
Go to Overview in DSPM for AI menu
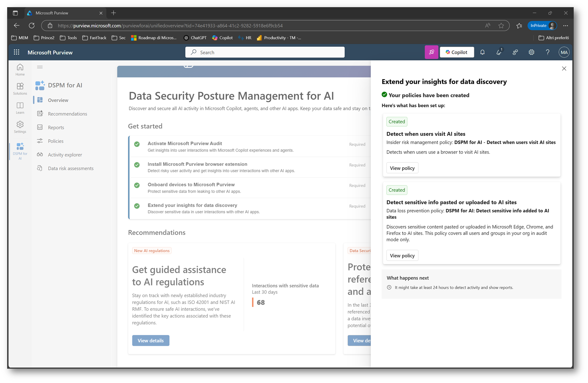58,100
